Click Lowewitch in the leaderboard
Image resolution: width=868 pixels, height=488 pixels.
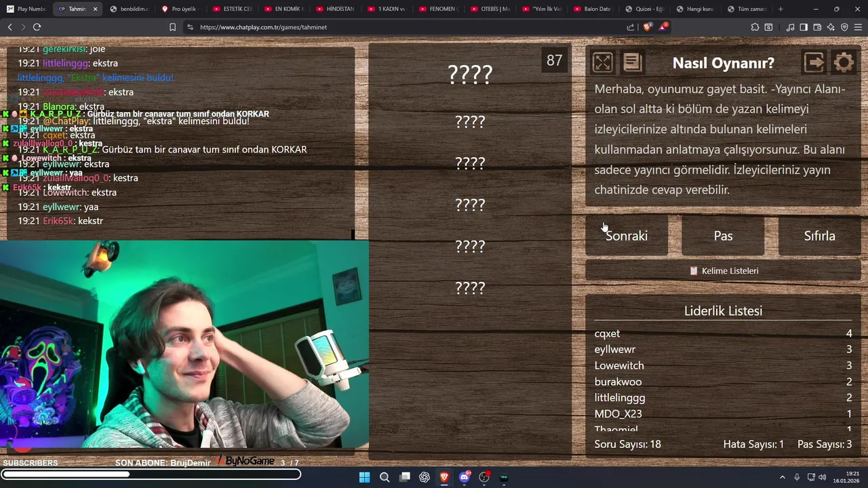tap(619, 365)
